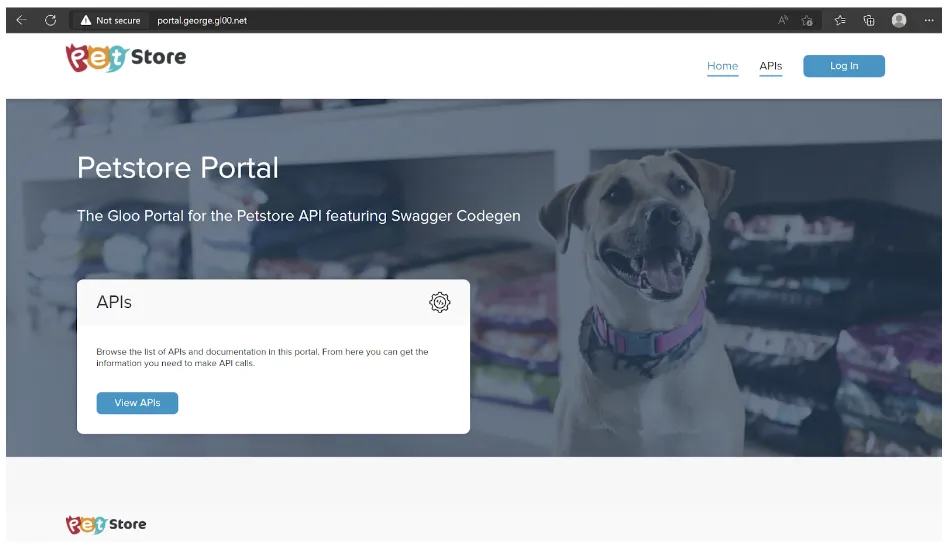Image resolution: width=950 pixels, height=549 pixels.
Task: Open the APIs navigation link
Action: point(771,66)
